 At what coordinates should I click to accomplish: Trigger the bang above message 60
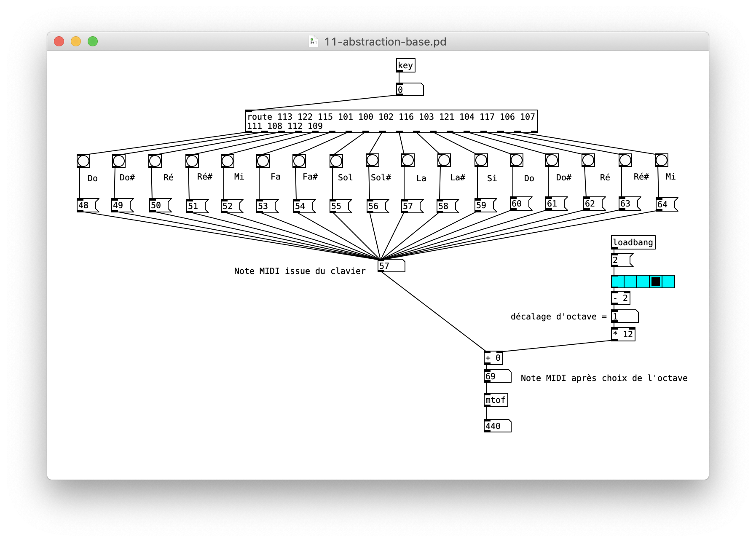(x=517, y=160)
